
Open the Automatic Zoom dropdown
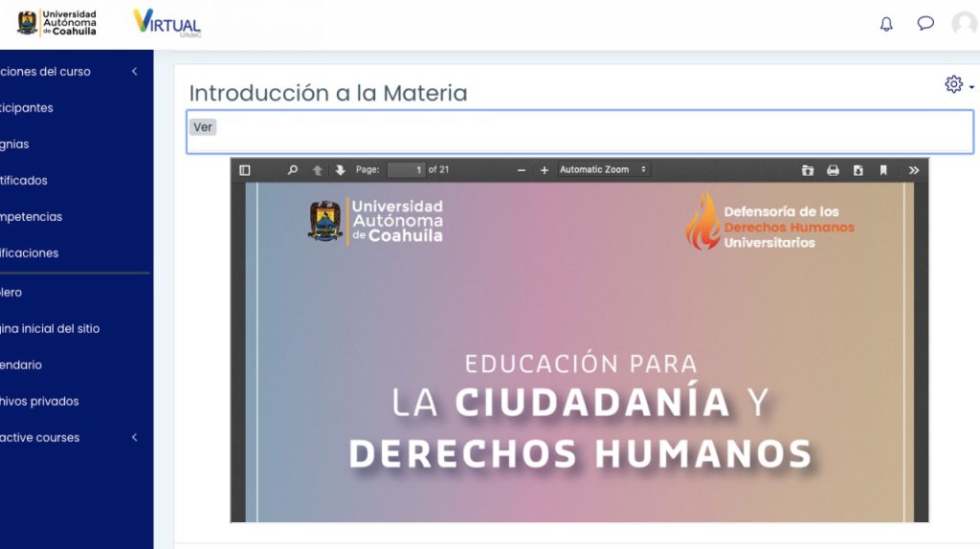point(603,170)
